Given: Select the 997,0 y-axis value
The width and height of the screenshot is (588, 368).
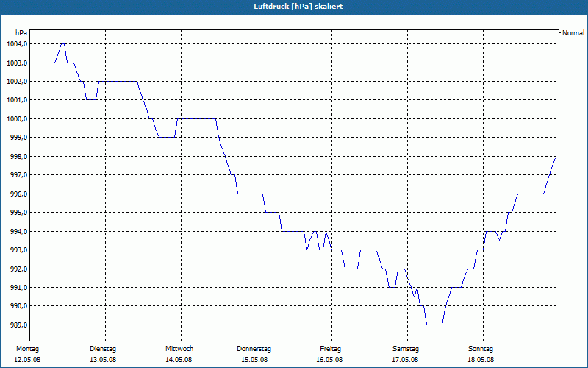Looking at the screenshot, I should point(18,175).
